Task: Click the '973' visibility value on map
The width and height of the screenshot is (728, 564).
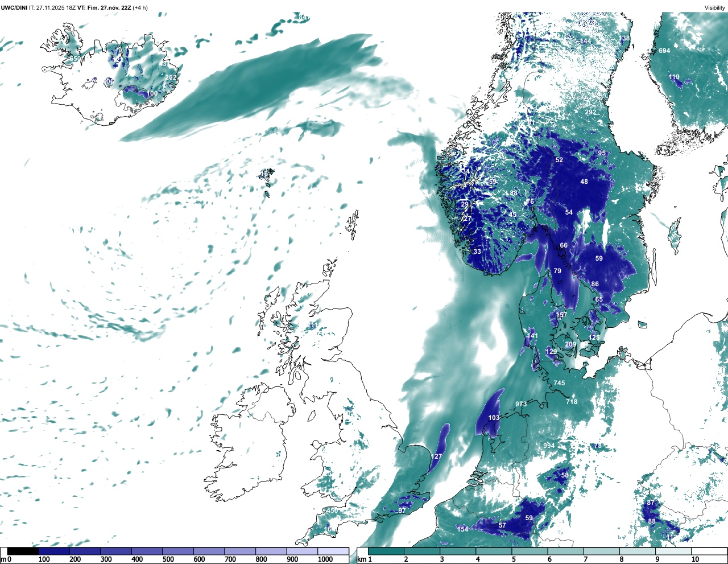Action: tap(521, 404)
